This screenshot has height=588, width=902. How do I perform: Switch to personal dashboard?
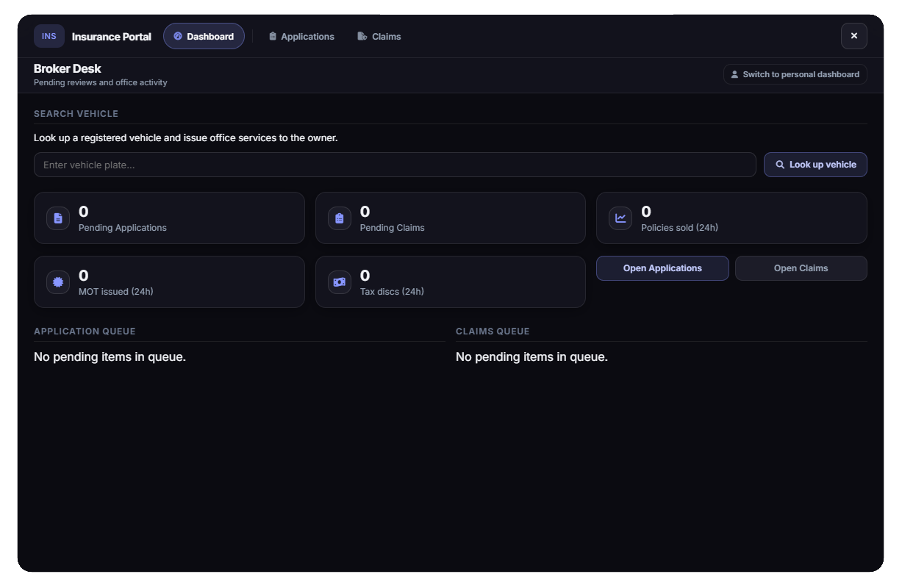click(x=795, y=74)
